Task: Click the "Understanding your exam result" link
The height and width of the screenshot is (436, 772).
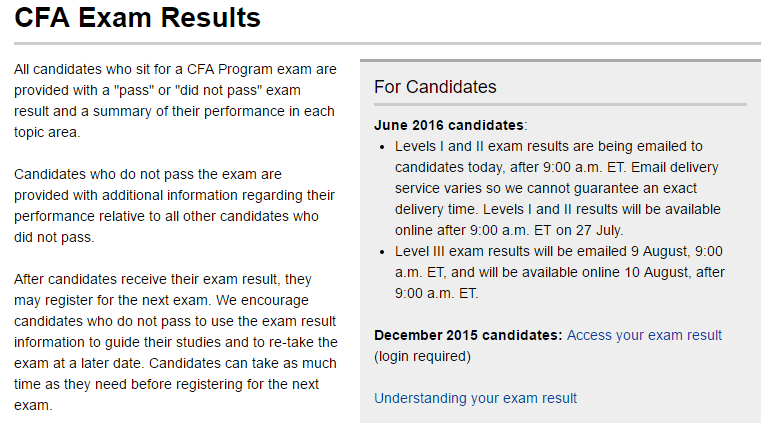Action: click(x=475, y=398)
